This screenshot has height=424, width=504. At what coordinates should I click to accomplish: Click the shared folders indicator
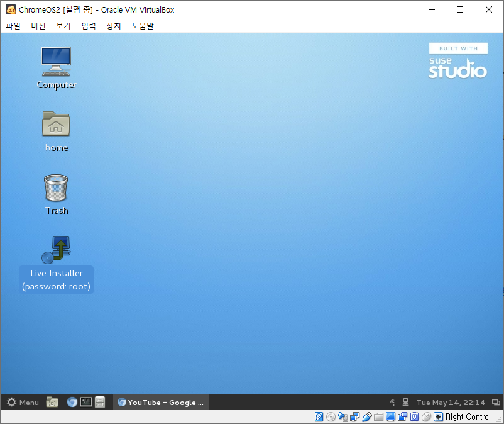(379, 417)
